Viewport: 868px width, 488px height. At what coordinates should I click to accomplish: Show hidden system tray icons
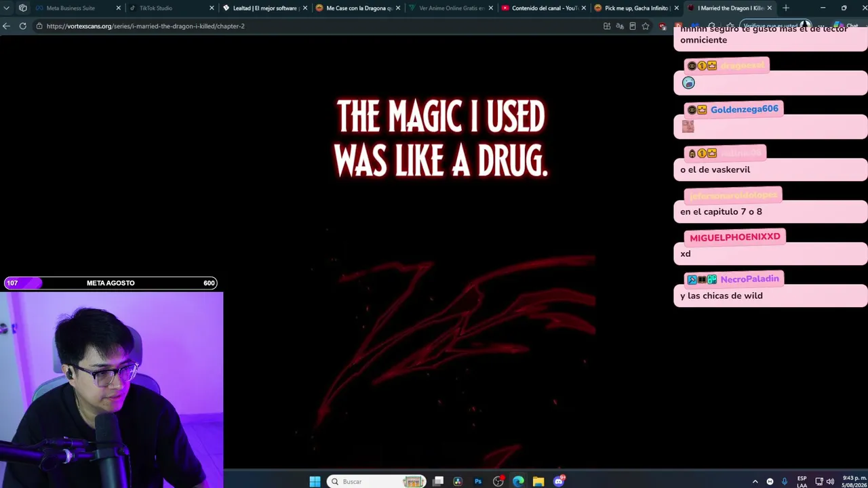(755, 481)
